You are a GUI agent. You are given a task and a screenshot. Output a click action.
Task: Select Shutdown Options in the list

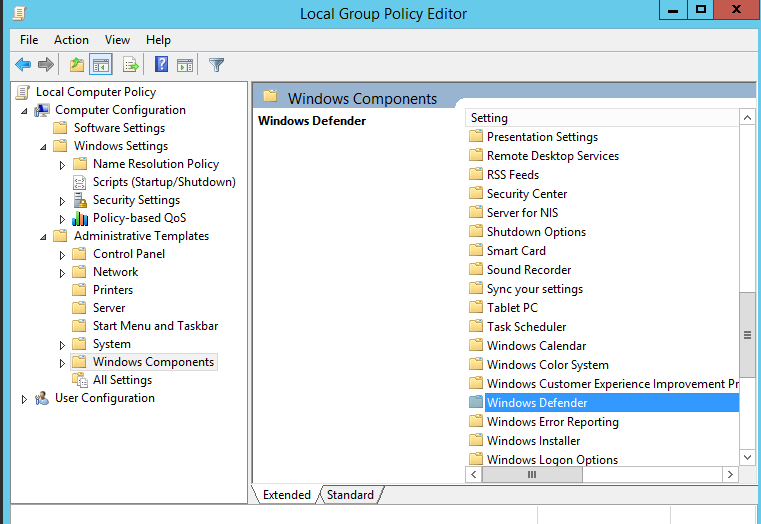click(x=536, y=231)
